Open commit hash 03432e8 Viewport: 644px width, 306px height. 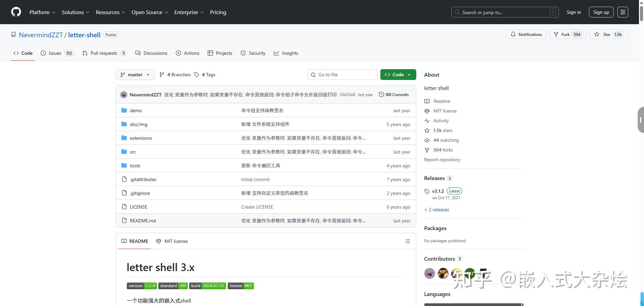347,95
